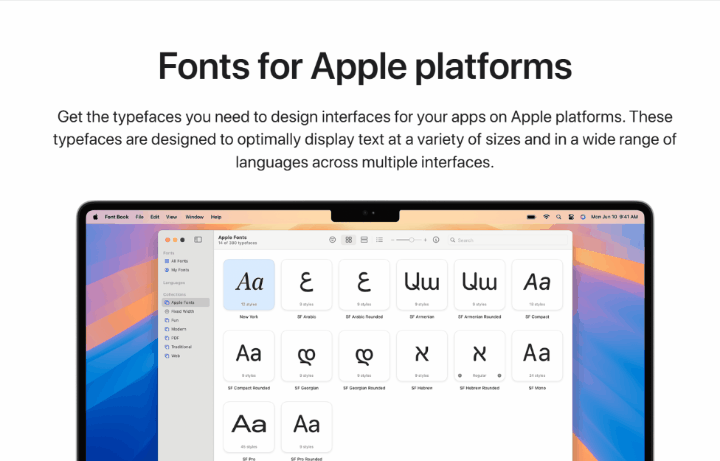Click the Languages sidebar heading
The image size is (720, 461).
pyautogui.click(x=174, y=283)
